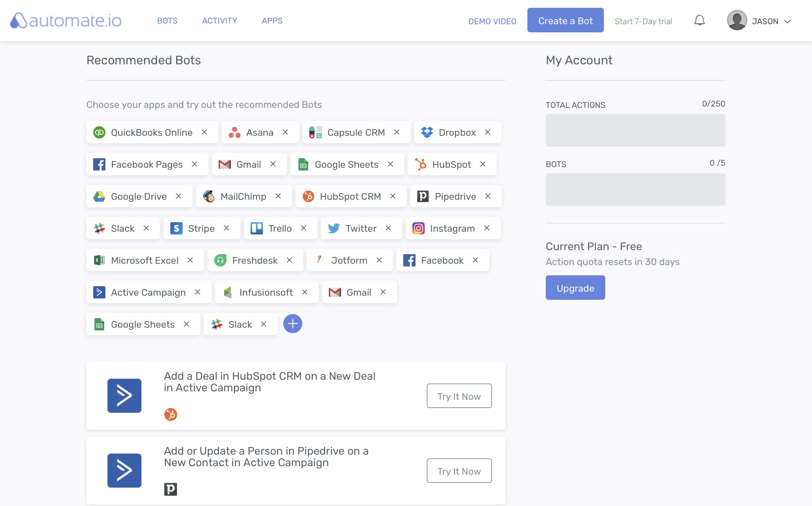Click the JASON user avatar

[737, 20]
